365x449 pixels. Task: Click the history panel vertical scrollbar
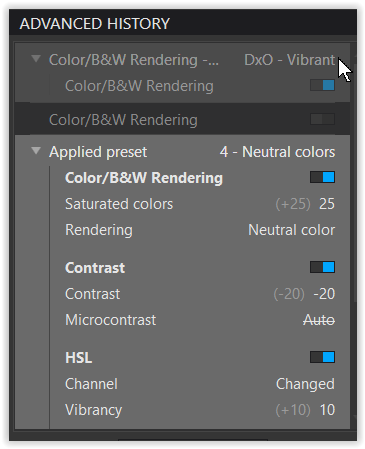coord(354,233)
